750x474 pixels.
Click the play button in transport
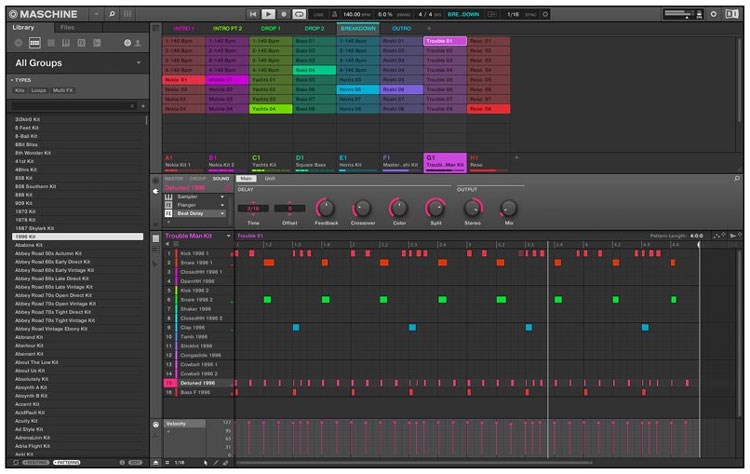[268, 14]
